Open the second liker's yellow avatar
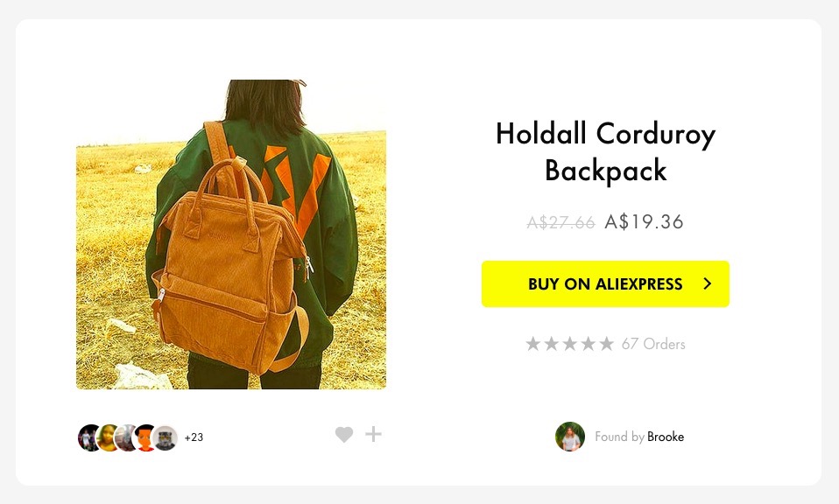Viewport: 839px width, 504px height. click(x=108, y=437)
